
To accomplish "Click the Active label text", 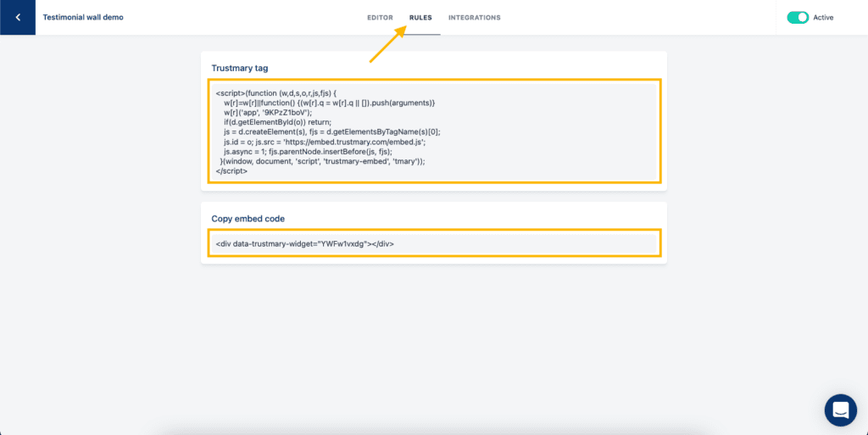I will (823, 18).
